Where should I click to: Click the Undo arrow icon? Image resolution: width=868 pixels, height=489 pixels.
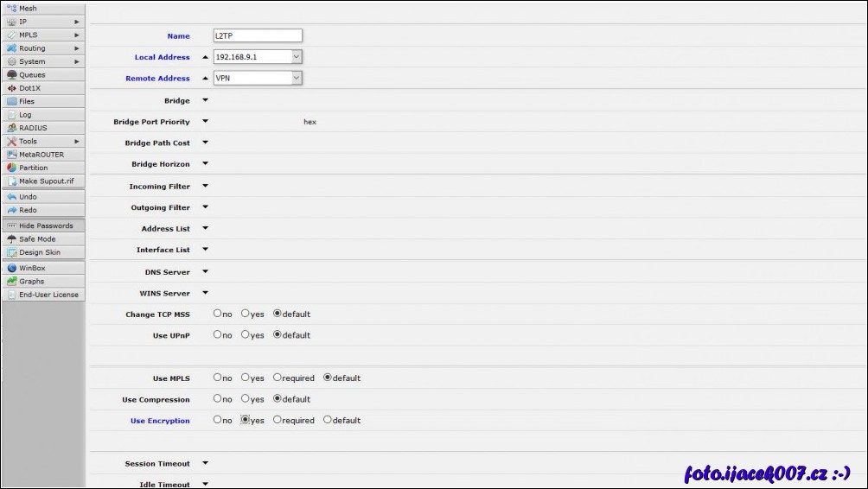[12, 197]
